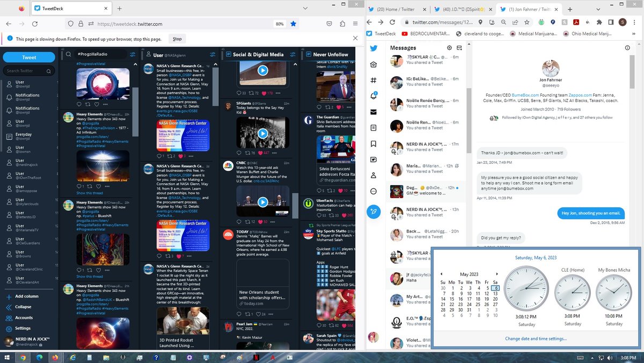Click the Chrome profile avatar S
The height and width of the screenshot is (363, 644).
tap(623, 22)
